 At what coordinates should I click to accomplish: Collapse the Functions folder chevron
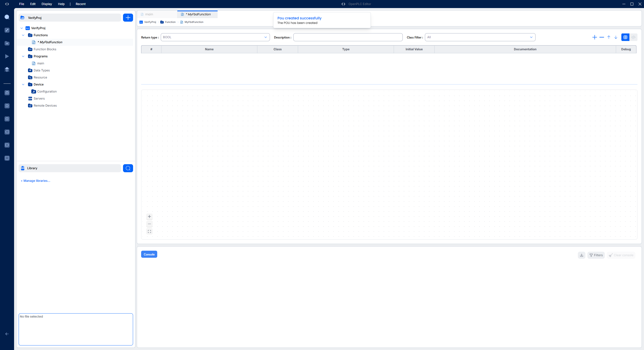(23, 35)
